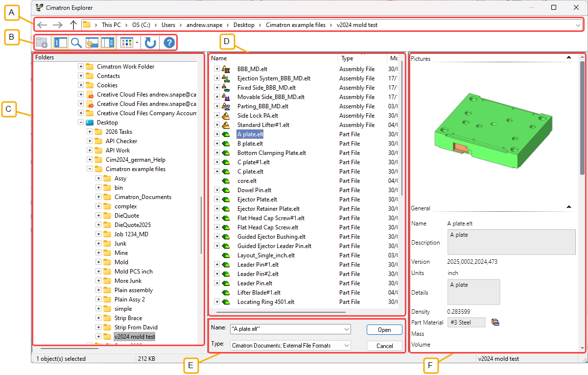Click the assembly icon of BBB_MD.elt
The width and height of the screenshot is (588, 375).
226,69
